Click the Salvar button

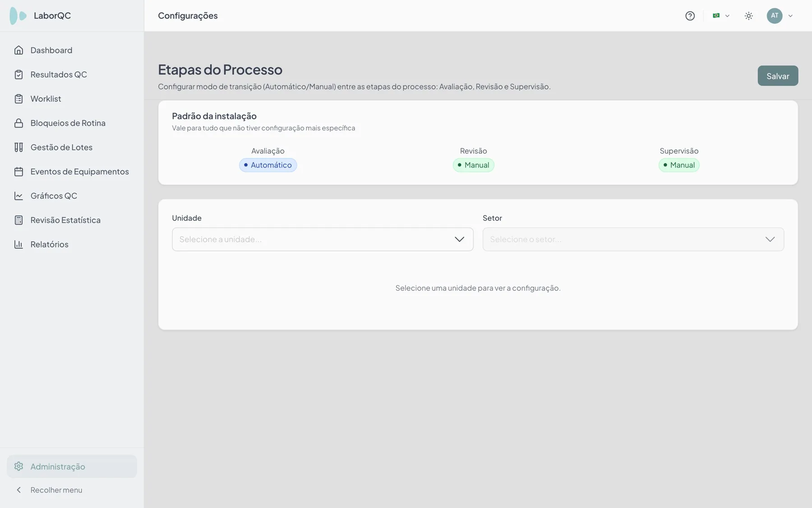pyautogui.click(x=778, y=76)
